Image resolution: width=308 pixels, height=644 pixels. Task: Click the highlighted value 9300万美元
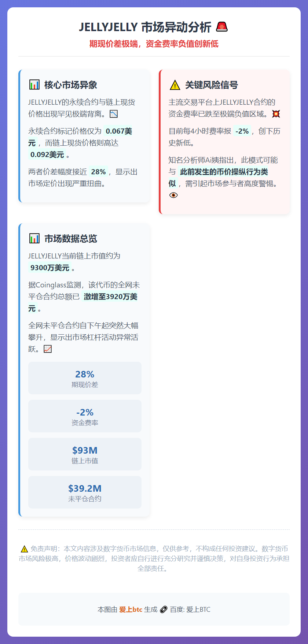pos(50,268)
